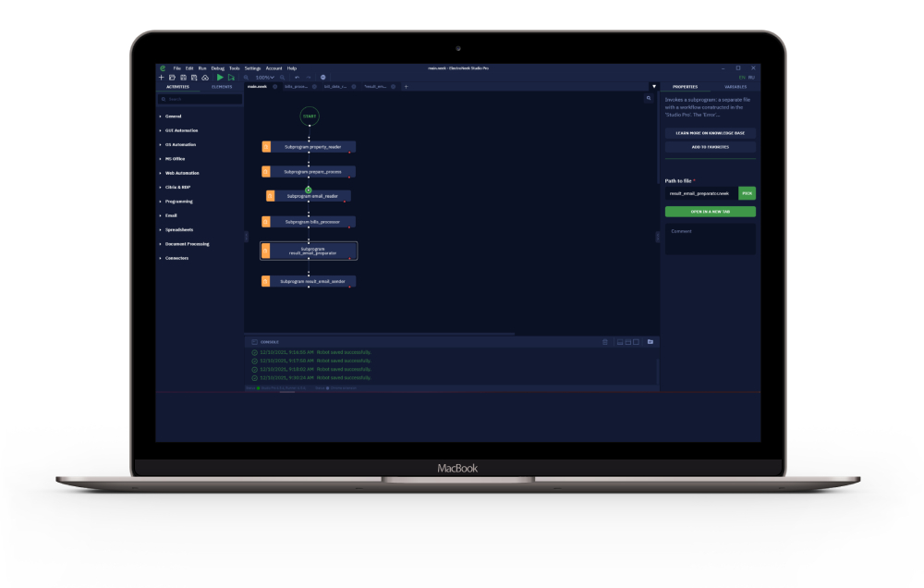
Task: Undo the last action
Action: [x=297, y=78]
